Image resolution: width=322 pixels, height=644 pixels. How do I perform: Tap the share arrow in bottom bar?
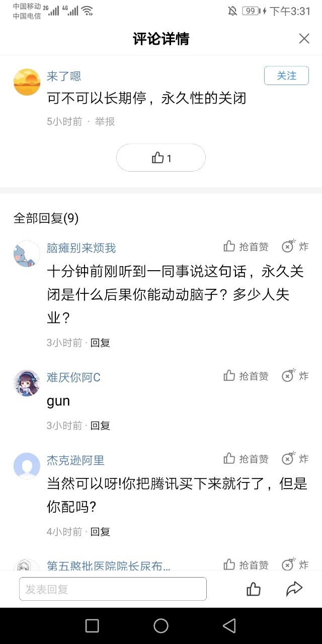[x=294, y=589]
